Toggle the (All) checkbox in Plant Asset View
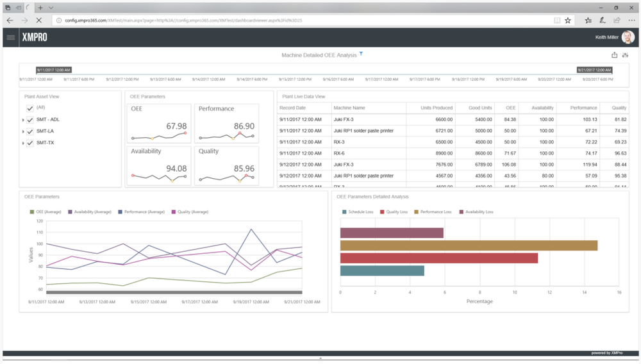The width and height of the screenshot is (641, 364). 30,108
